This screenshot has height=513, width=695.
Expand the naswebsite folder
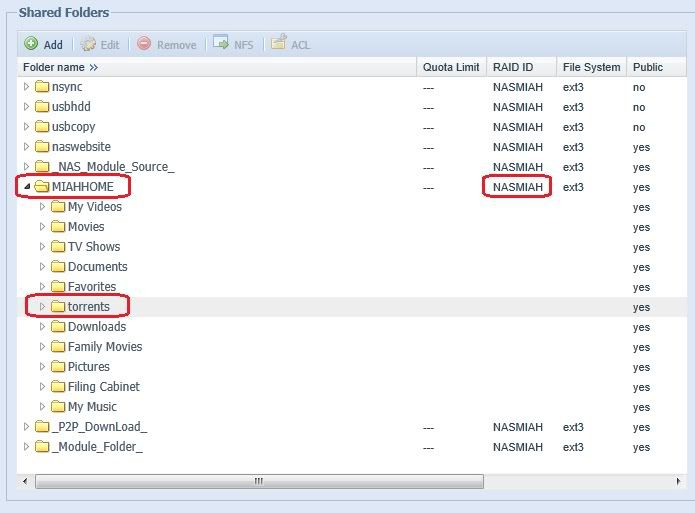(26, 146)
